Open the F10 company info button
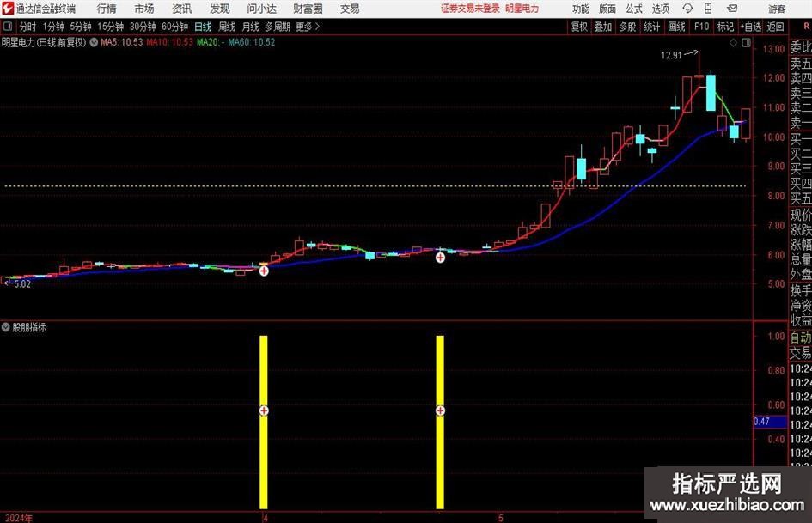 (701, 27)
